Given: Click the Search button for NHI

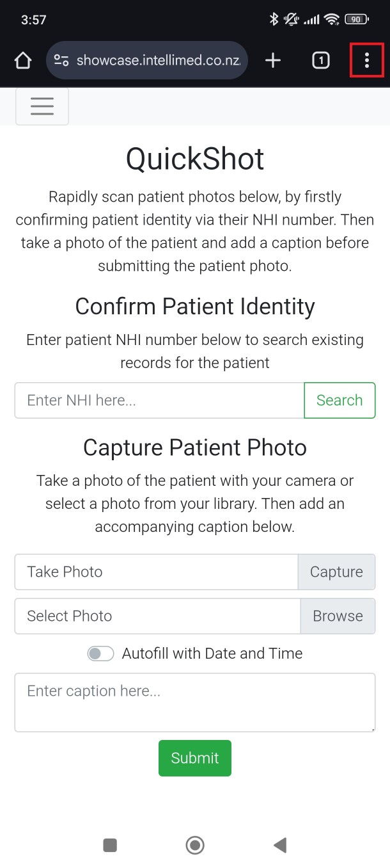Looking at the screenshot, I should 339,400.
